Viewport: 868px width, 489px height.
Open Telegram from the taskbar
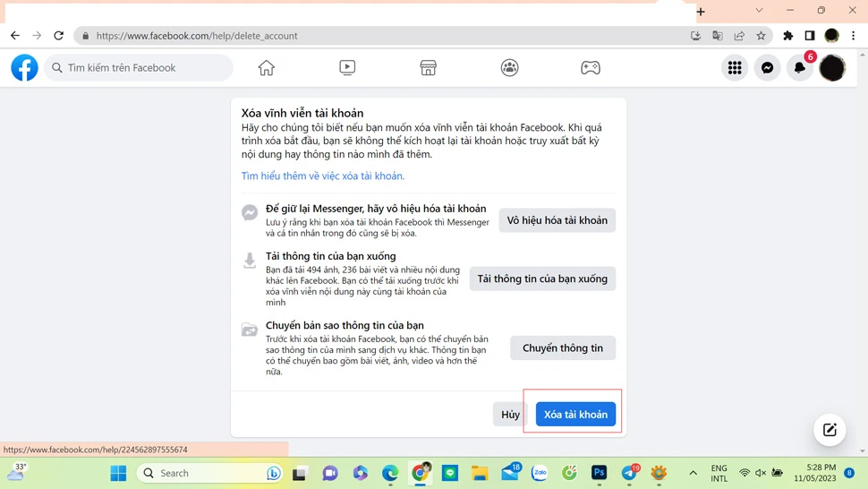[629, 472]
